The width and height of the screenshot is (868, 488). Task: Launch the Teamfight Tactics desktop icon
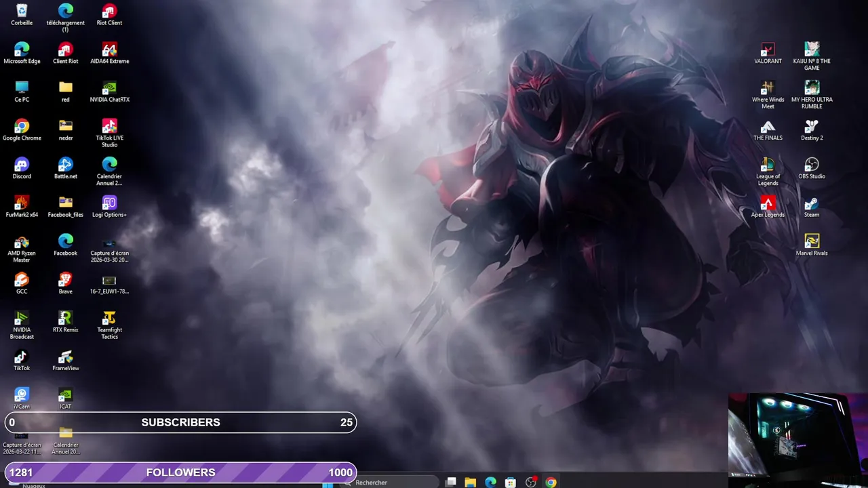pyautogui.click(x=109, y=318)
